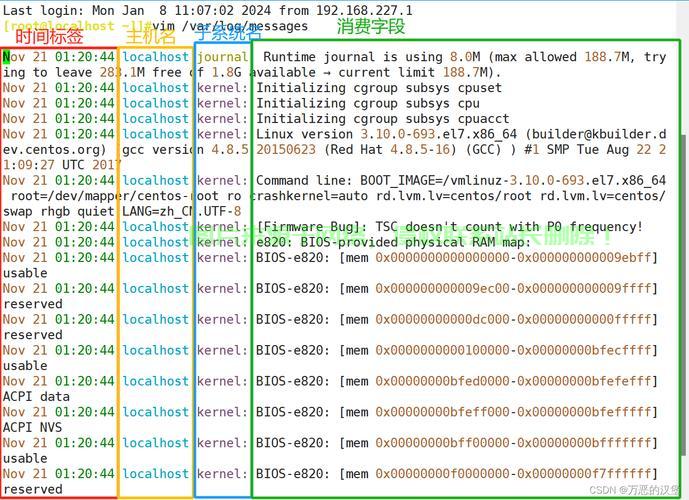Click 'swap rhgb quiet' text
The height and width of the screenshot is (500, 689).
pos(58,211)
